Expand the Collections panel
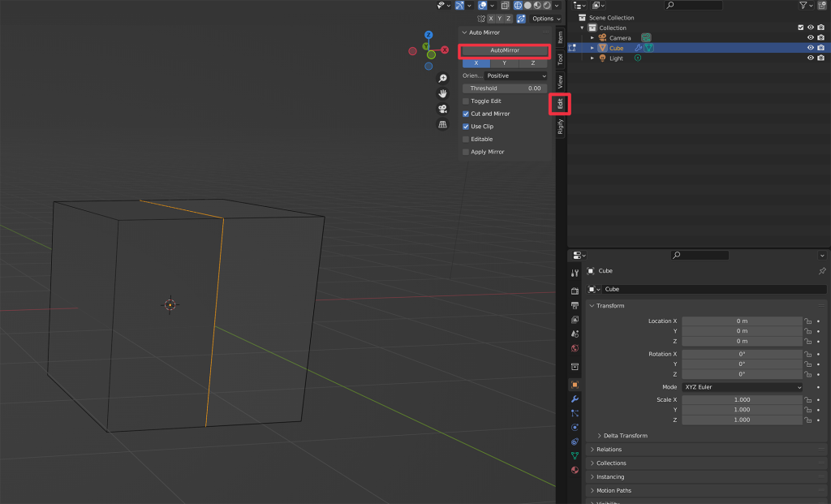This screenshot has width=831, height=504. click(x=592, y=463)
